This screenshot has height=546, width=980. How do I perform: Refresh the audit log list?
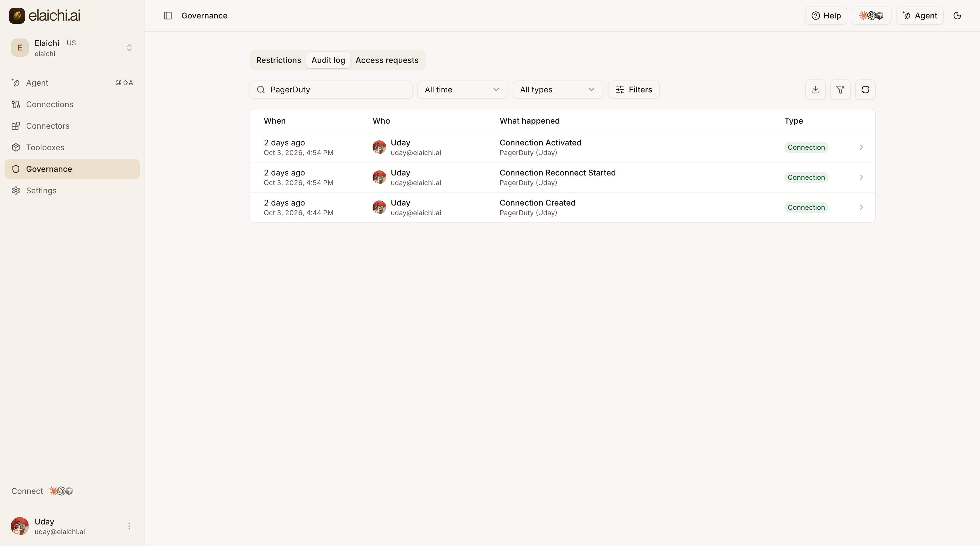865,90
